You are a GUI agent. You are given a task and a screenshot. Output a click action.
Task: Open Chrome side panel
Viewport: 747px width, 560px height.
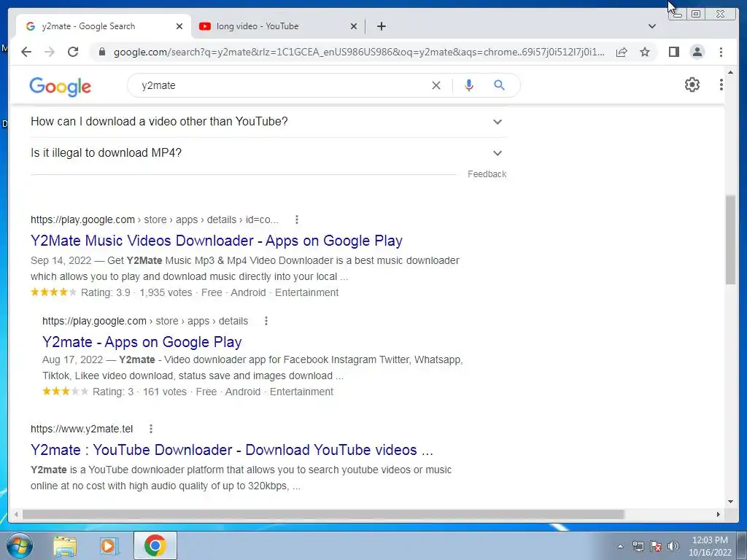click(673, 52)
